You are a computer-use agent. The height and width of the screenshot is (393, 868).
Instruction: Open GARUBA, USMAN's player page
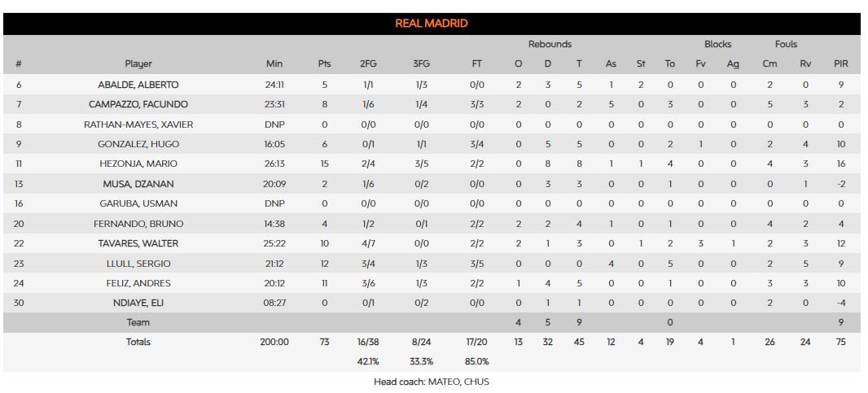pyautogui.click(x=138, y=203)
